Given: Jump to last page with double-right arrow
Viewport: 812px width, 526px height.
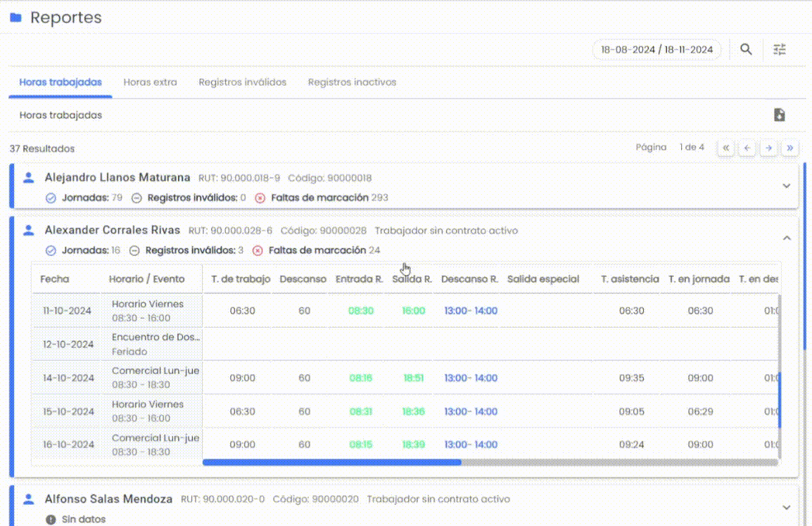Looking at the screenshot, I should [x=790, y=148].
